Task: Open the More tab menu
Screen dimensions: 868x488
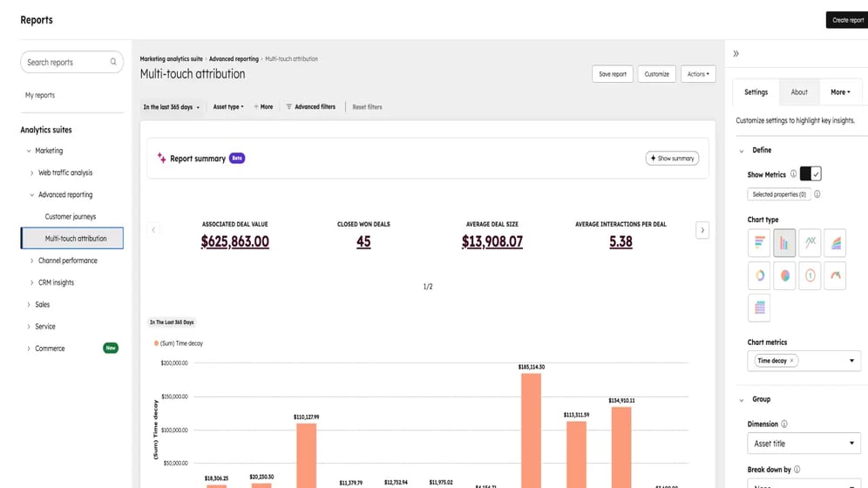Action: [x=840, y=91]
